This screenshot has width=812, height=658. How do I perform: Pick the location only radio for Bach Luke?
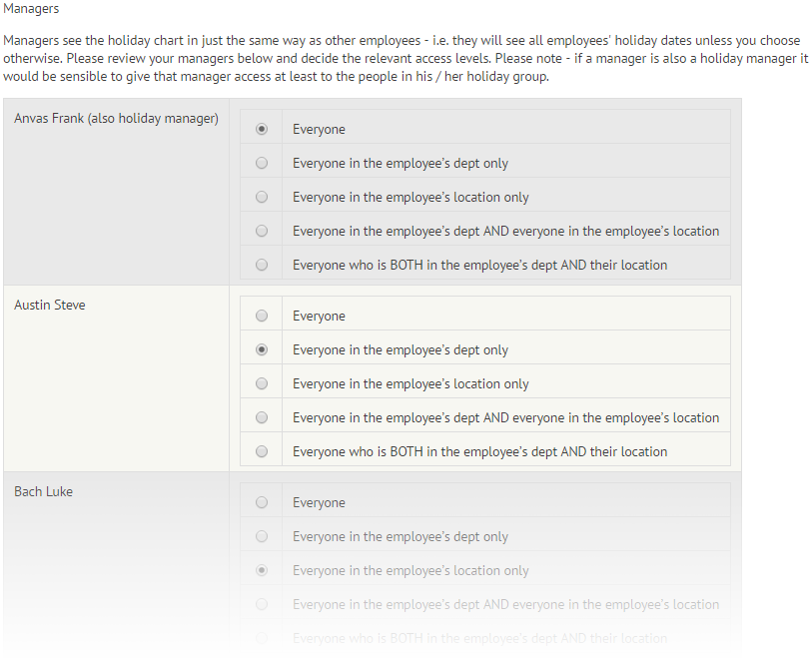pyautogui.click(x=262, y=570)
